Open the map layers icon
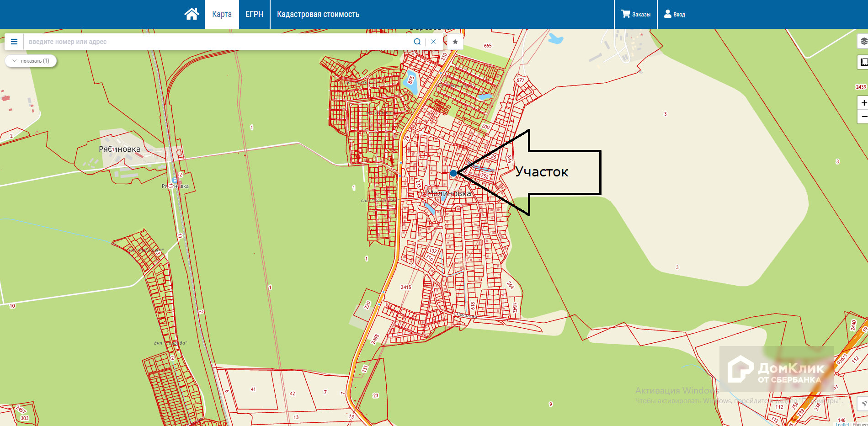This screenshot has height=426, width=868. 863,41
